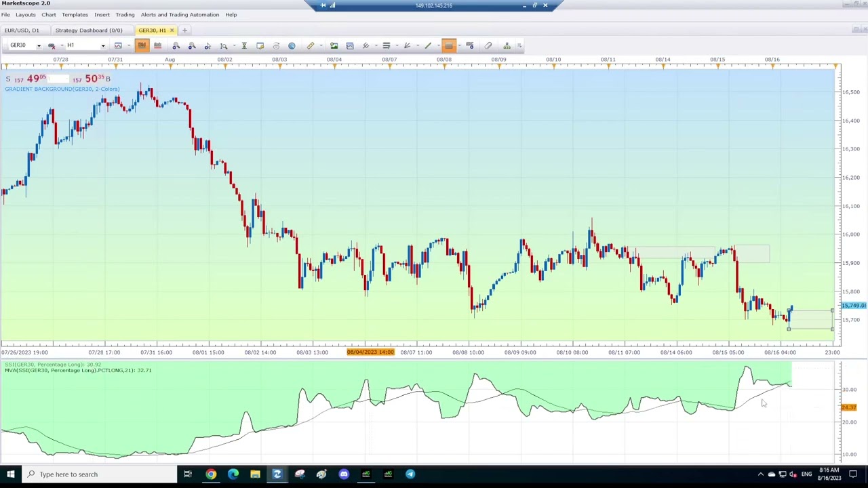Open the Windows Start menu
Image resolution: width=868 pixels, height=488 pixels.
(10, 474)
